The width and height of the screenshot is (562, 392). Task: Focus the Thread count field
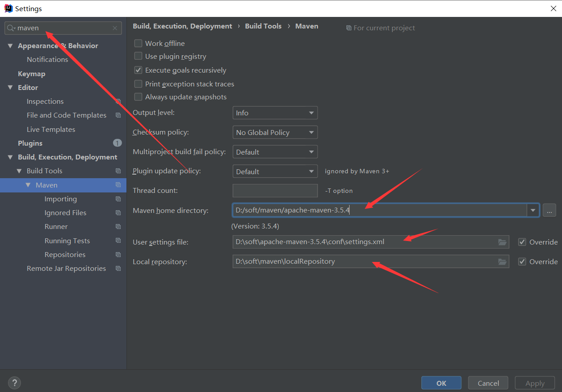click(275, 191)
